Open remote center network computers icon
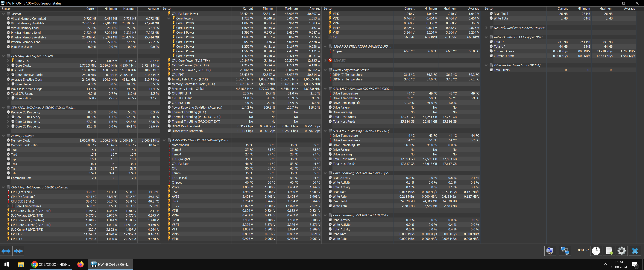Image resolution: width=644 pixels, height=270 pixels. (x=565, y=251)
